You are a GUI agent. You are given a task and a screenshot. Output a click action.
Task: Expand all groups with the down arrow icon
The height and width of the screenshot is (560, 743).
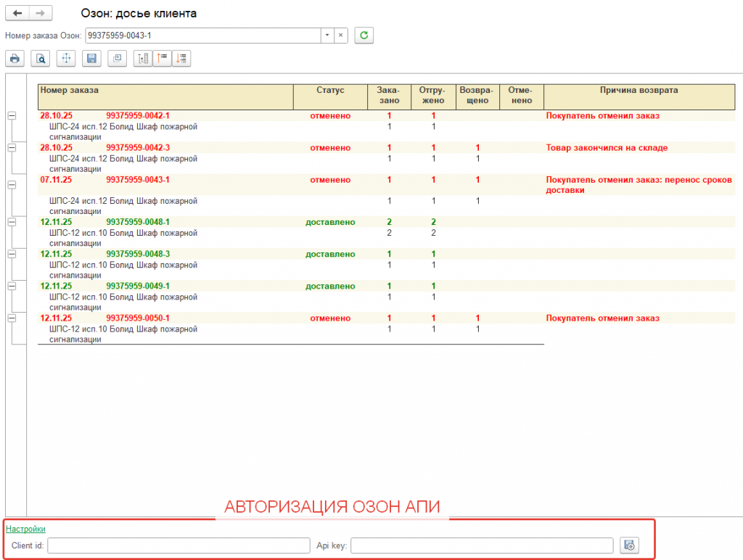pyautogui.click(x=181, y=59)
